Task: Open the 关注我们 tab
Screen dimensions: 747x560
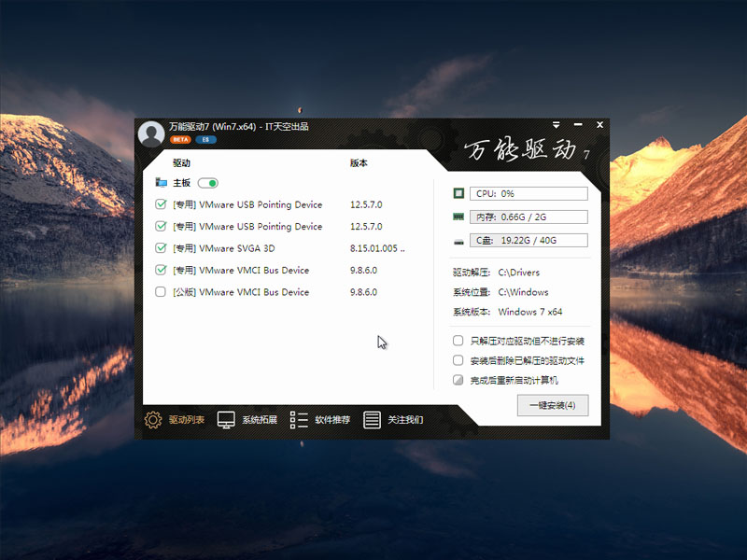Action: coord(393,419)
